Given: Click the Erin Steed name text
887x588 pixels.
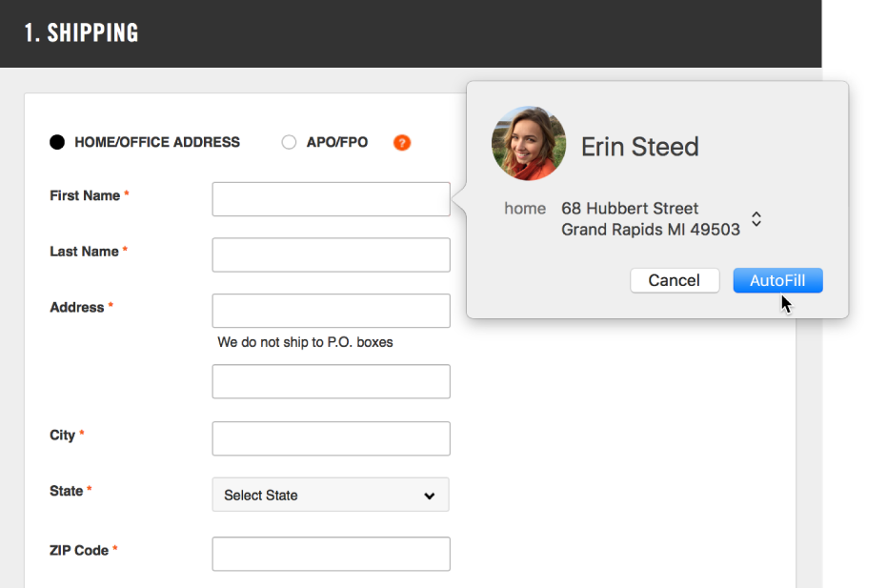Looking at the screenshot, I should click(639, 147).
